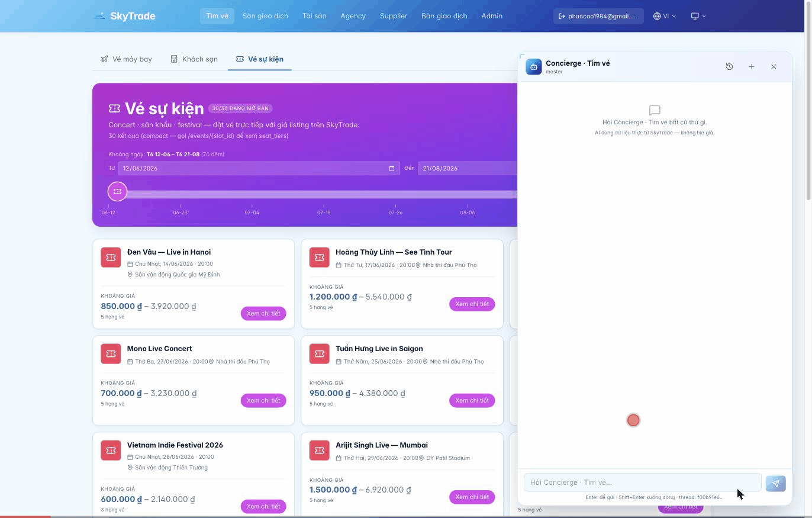Open the Agency menu item

pyautogui.click(x=353, y=16)
